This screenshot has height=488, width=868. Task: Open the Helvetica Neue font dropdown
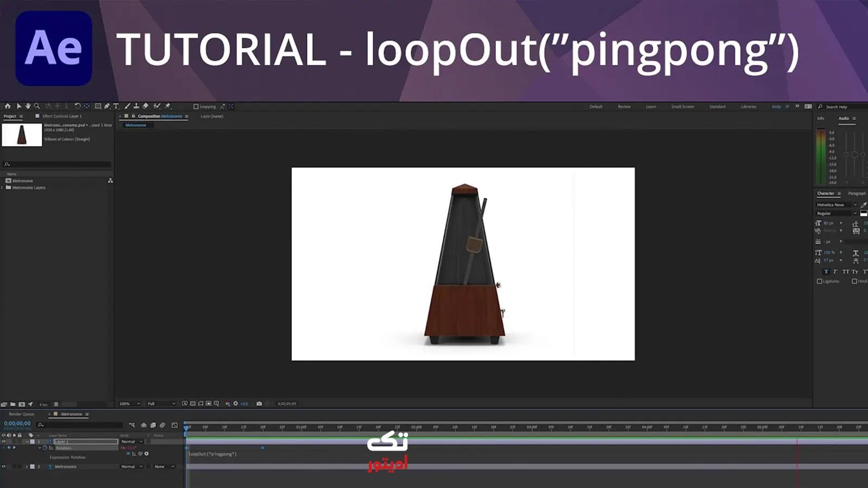[837, 204]
